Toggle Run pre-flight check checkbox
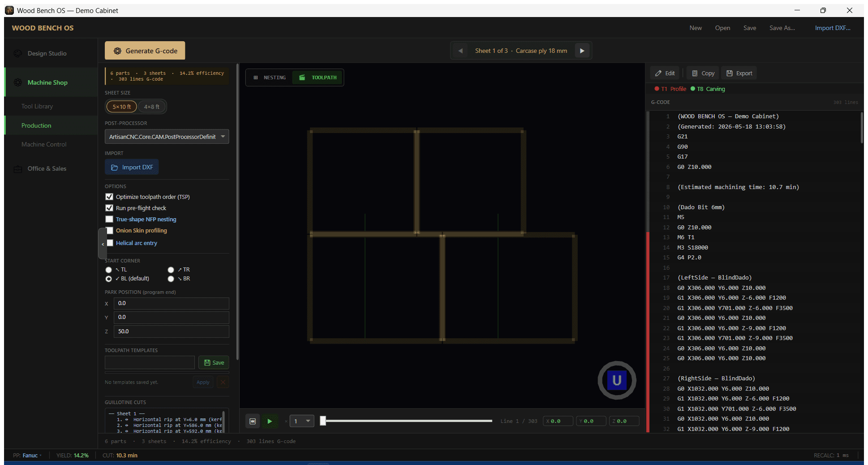The width and height of the screenshot is (868, 465). pos(109,208)
